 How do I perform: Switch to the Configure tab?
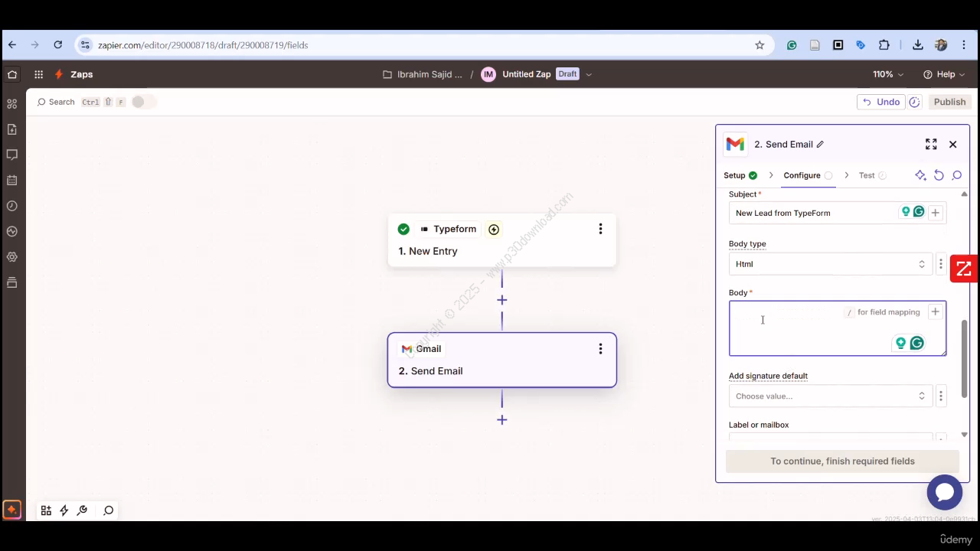pyautogui.click(x=808, y=175)
